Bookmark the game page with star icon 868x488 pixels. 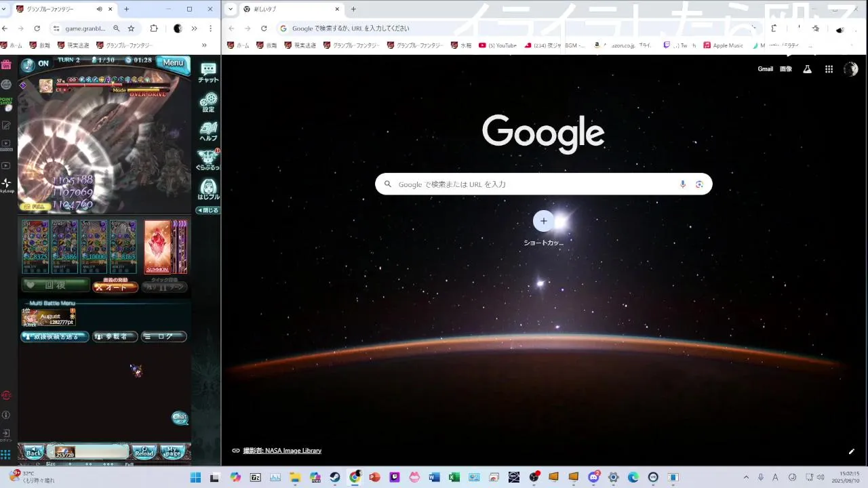(x=131, y=28)
